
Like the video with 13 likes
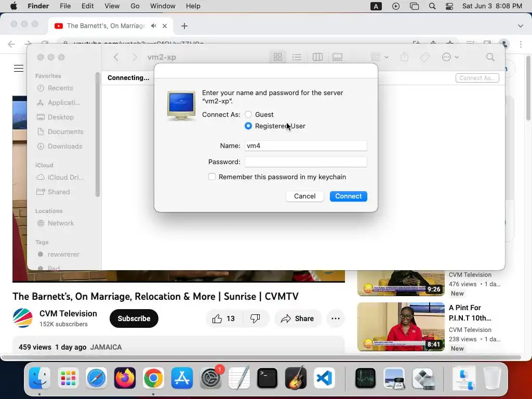pos(223,318)
